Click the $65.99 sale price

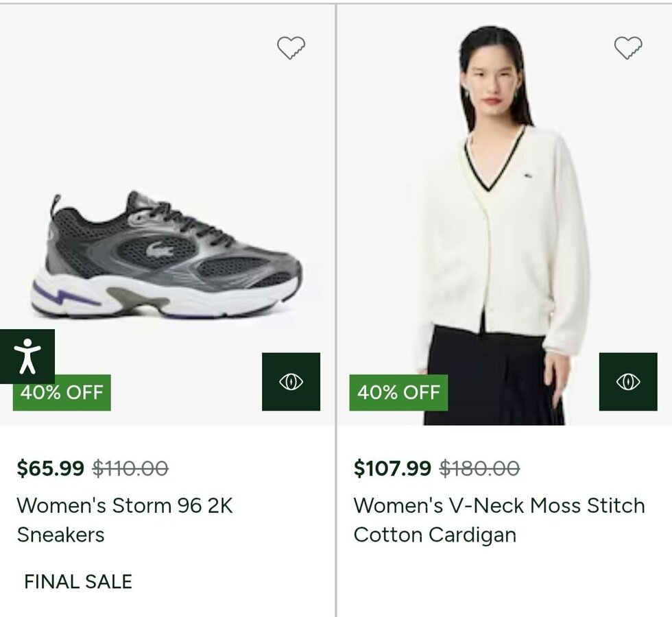pyautogui.click(x=50, y=468)
